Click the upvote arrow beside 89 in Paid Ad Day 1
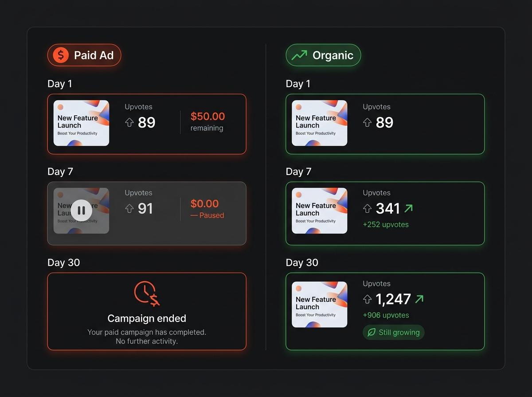The width and height of the screenshot is (532, 397). coord(129,122)
